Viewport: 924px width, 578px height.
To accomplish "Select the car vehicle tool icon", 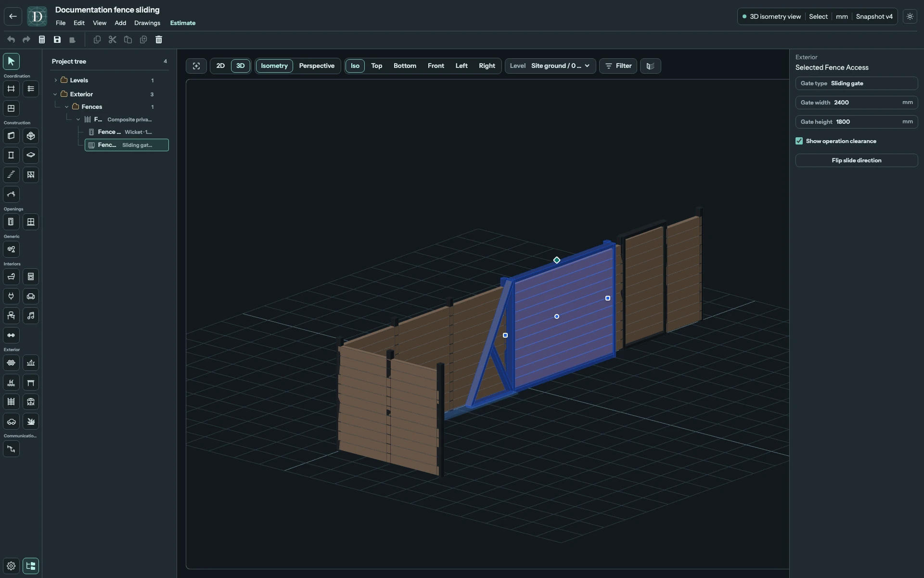I will [x=11, y=421].
